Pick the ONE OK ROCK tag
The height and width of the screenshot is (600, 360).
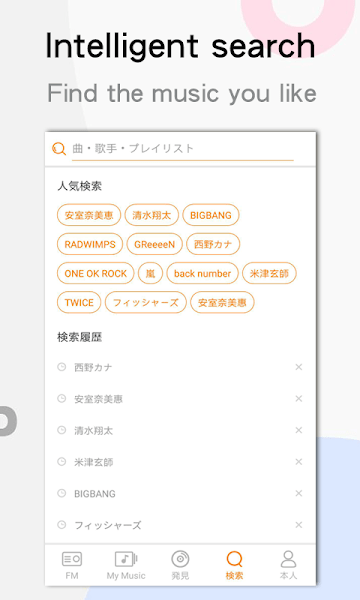coord(96,273)
